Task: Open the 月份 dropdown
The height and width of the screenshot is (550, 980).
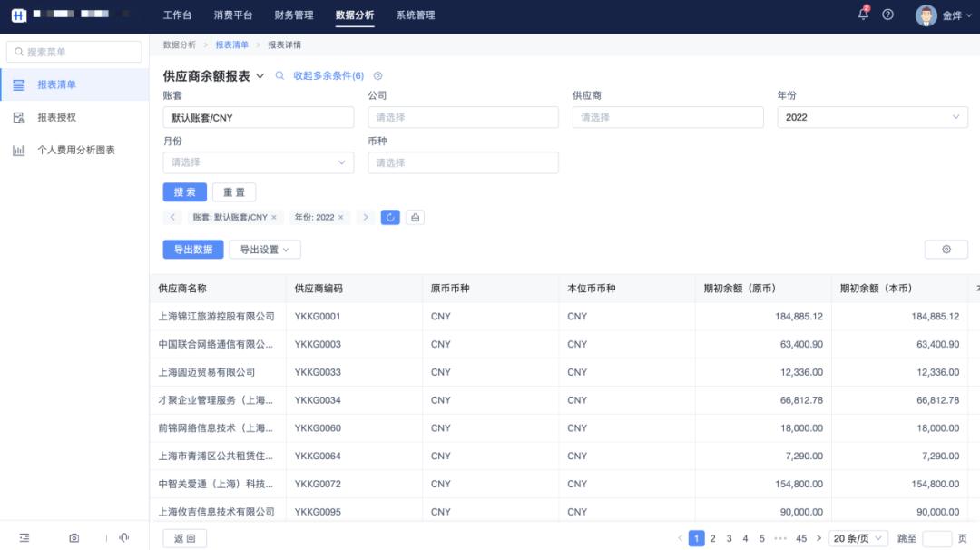Action: [258, 162]
